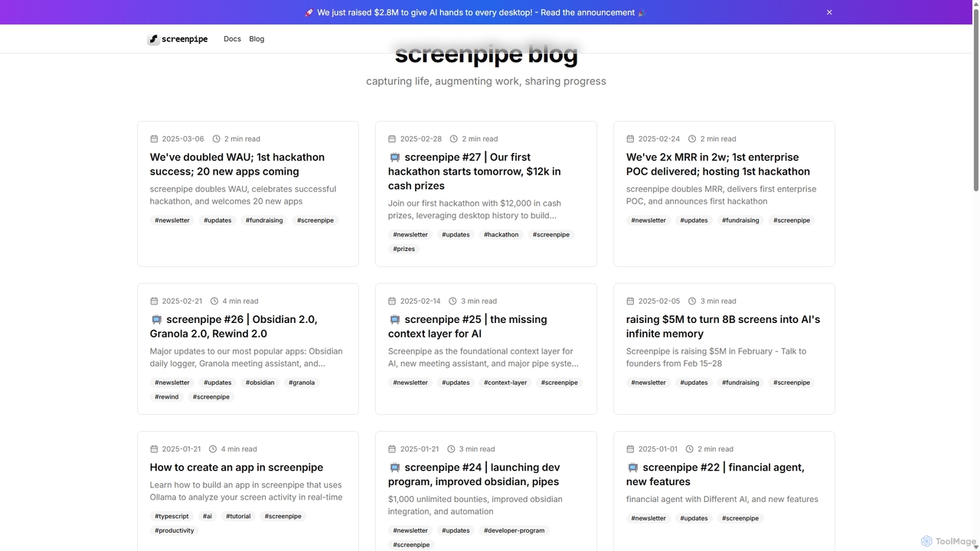This screenshot has height=551, width=980.
Task: Click the calendar icon next to 2025-01-01
Action: [x=630, y=449]
